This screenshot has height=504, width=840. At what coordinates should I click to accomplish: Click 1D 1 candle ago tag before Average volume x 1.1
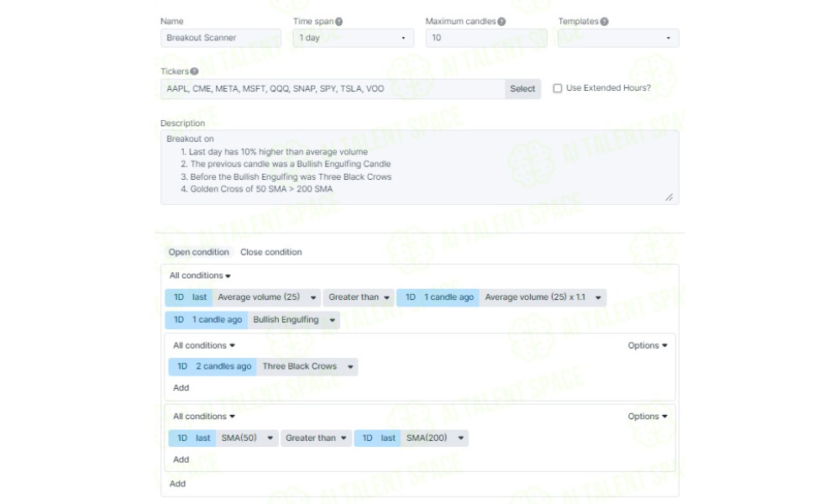pos(438,297)
